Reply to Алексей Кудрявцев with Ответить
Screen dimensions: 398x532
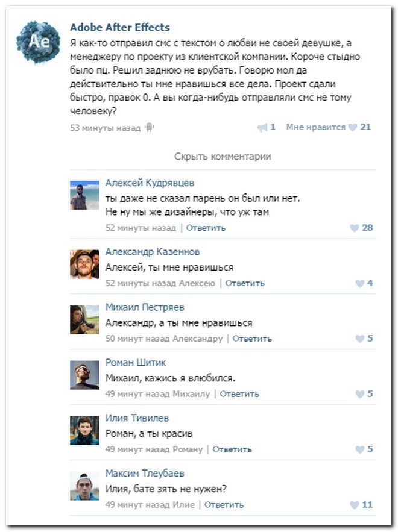point(206,228)
